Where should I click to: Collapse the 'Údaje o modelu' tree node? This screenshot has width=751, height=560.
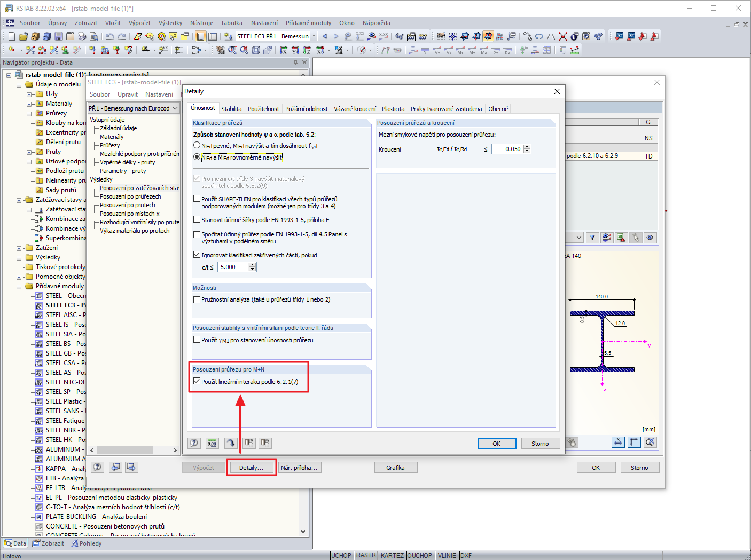19,84
